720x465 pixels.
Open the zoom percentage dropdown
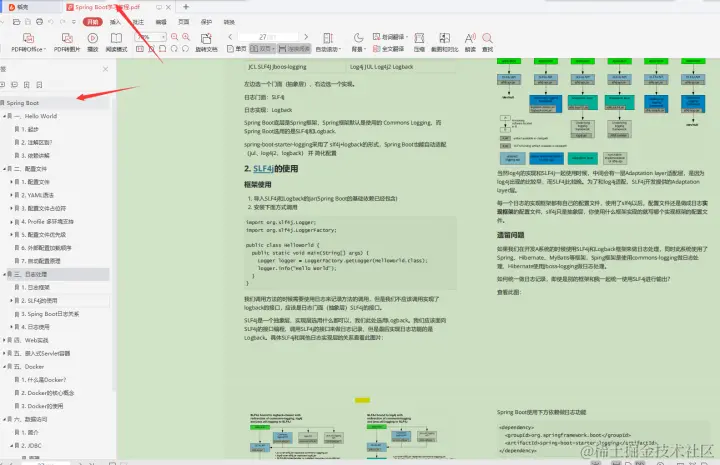163,37
